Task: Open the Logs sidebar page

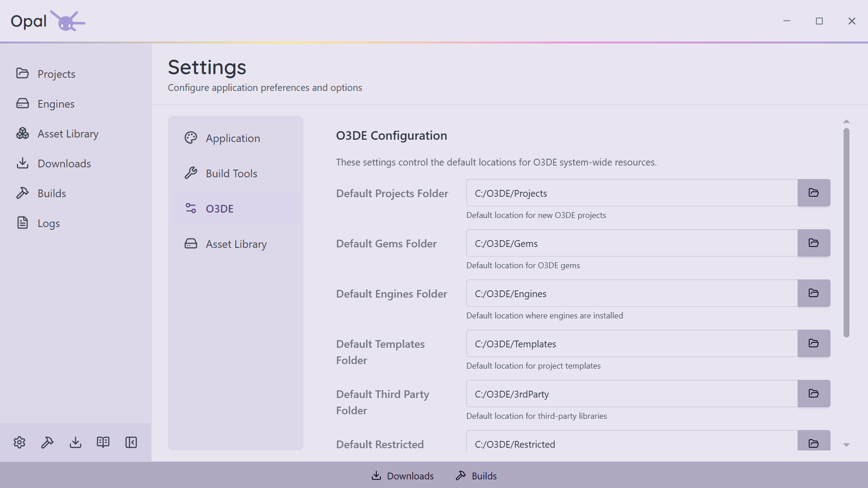Action: (x=76, y=223)
